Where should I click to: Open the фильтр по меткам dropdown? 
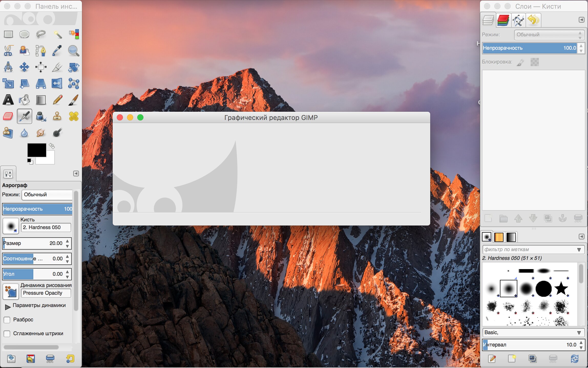[x=579, y=250]
